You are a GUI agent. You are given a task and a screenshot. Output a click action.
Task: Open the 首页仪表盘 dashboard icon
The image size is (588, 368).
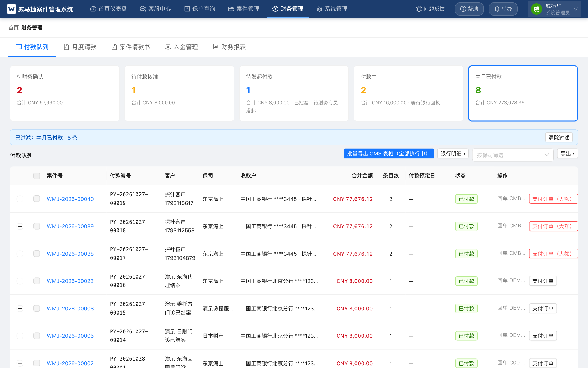pyautogui.click(x=93, y=9)
